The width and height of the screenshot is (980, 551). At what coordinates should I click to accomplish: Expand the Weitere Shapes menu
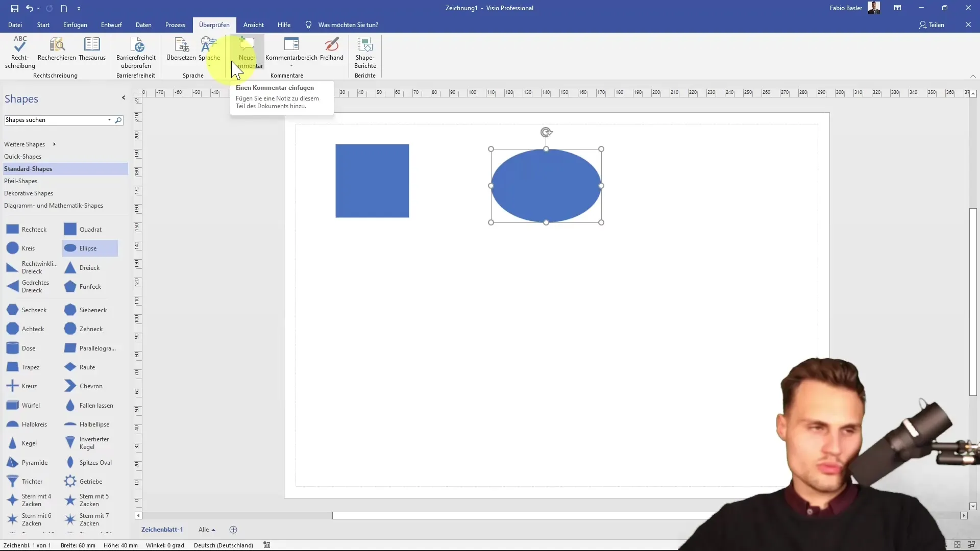pyautogui.click(x=30, y=144)
